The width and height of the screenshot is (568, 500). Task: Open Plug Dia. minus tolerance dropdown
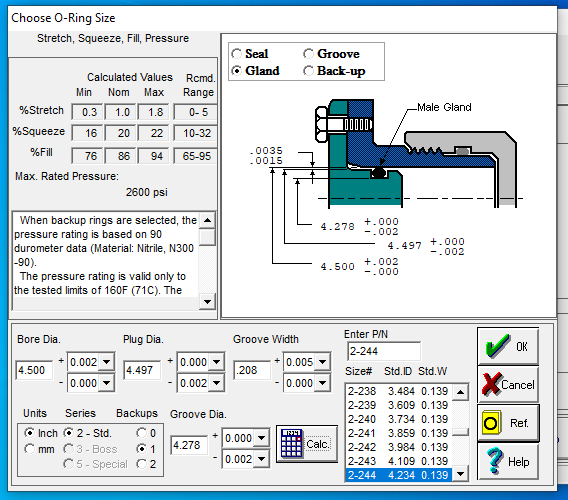217,383
